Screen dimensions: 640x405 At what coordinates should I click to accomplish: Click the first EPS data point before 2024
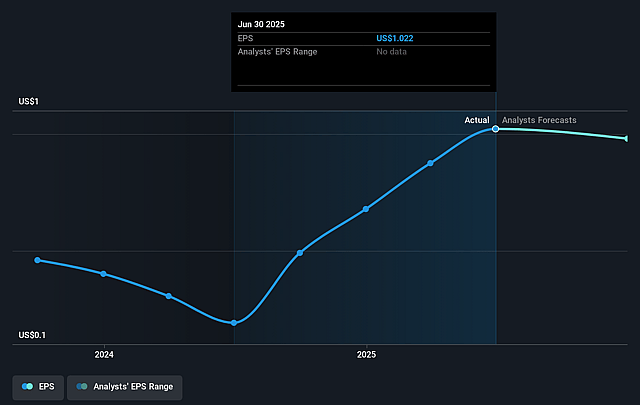[x=38, y=260]
